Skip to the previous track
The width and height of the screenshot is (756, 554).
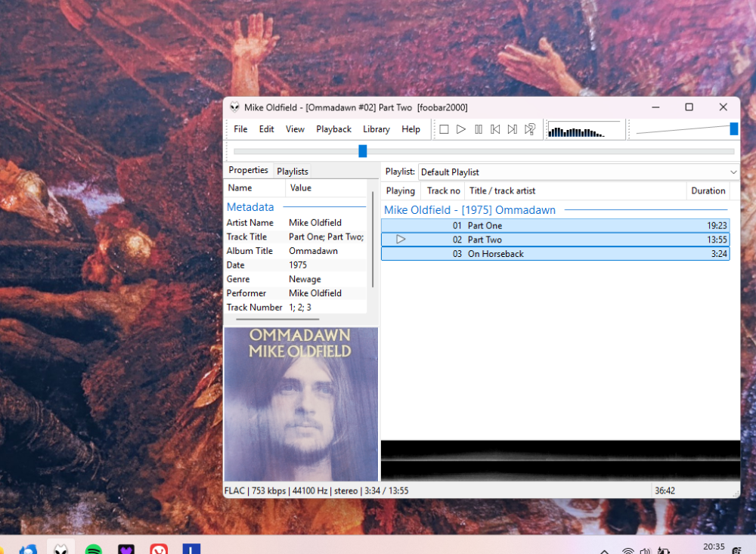[495, 129]
